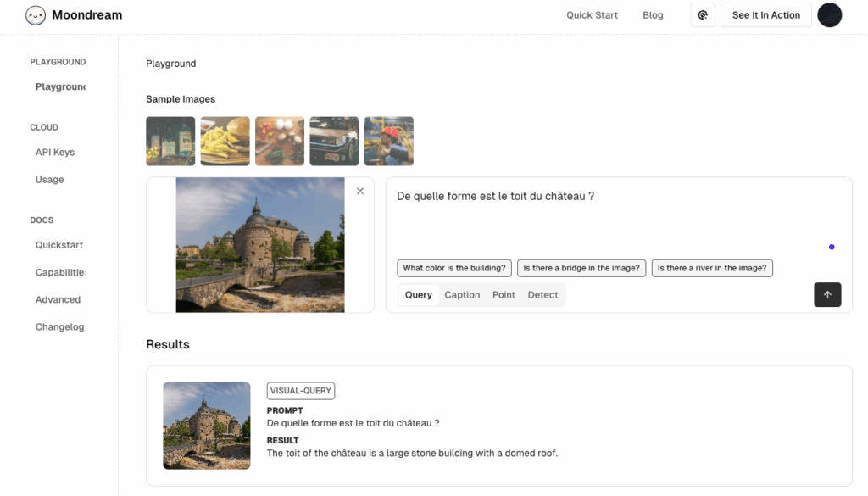
Task: Open the user profile avatar
Action: 829,15
